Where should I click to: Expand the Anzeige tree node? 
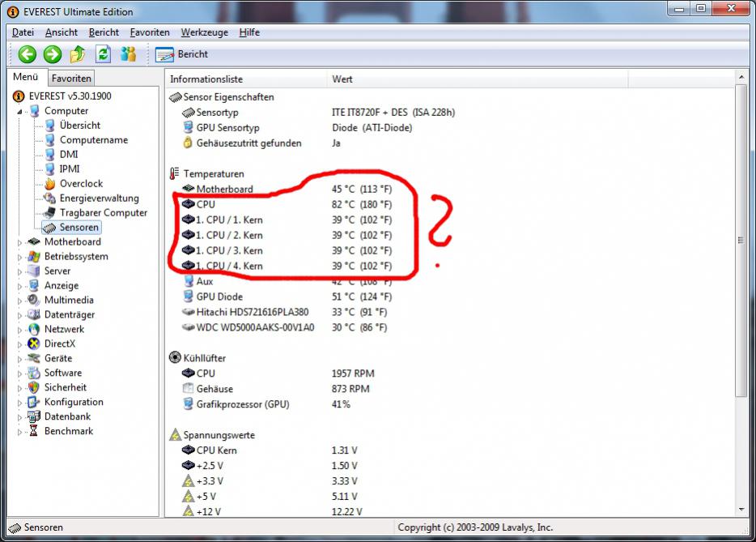(19, 286)
